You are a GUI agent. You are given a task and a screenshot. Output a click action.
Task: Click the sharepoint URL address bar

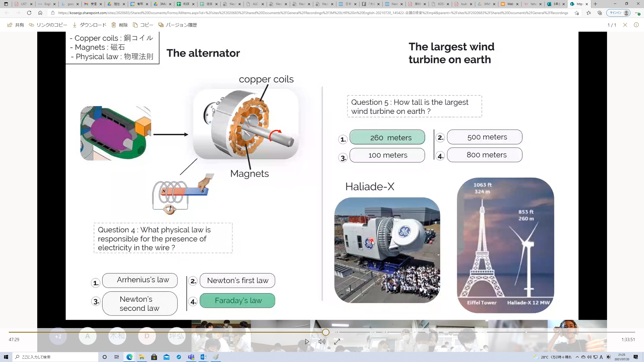point(313,13)
